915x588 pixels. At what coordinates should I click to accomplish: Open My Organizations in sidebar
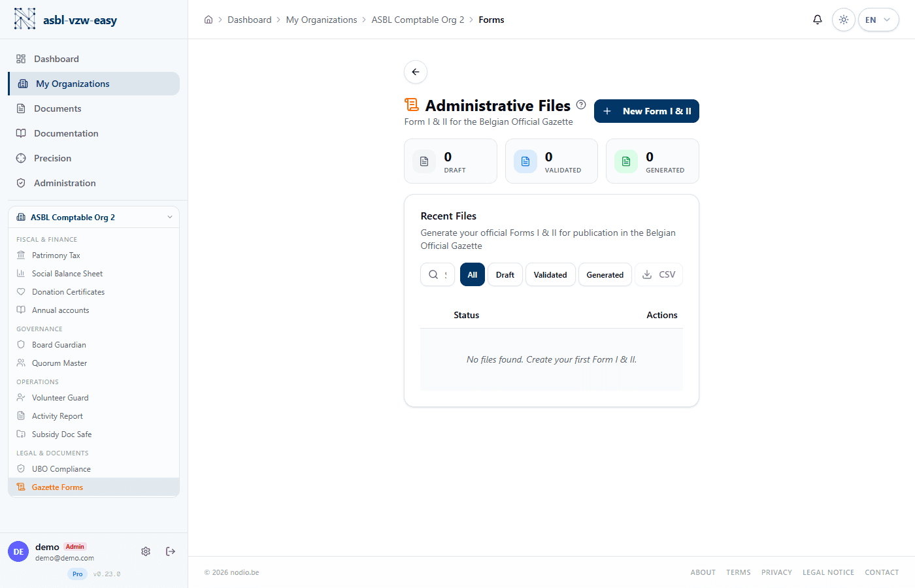94,84
